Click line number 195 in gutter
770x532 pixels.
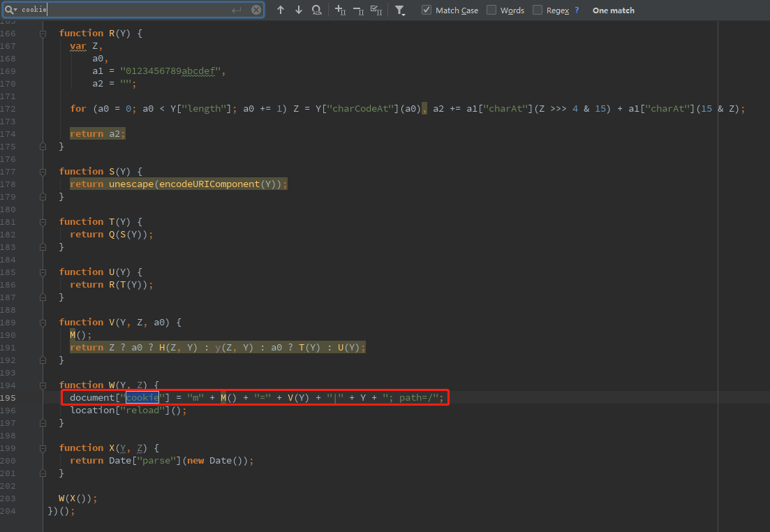[8, 398]
